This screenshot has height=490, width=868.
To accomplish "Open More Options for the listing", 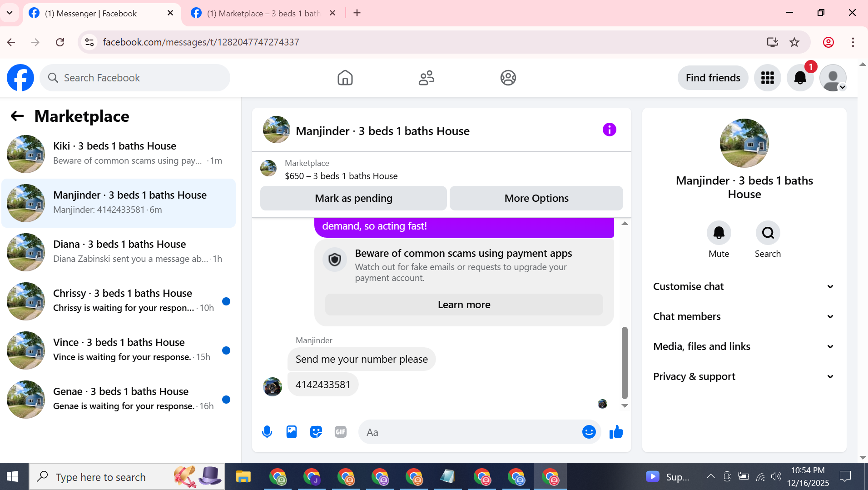I will click(536, 198).
